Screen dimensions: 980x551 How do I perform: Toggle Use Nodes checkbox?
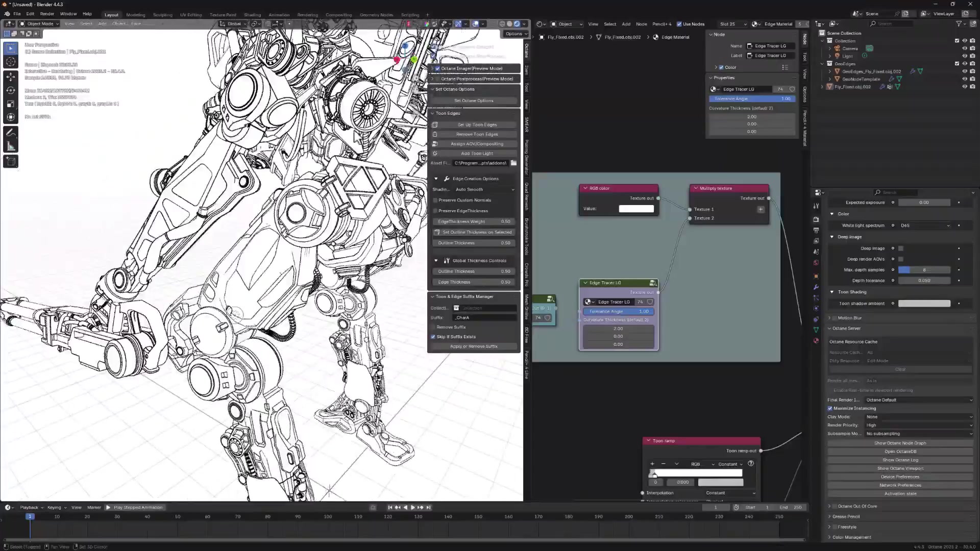679,24
